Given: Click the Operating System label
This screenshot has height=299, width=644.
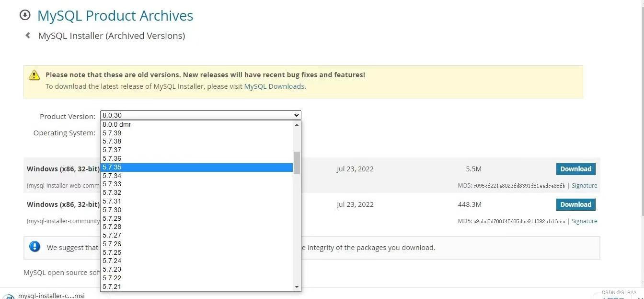Looking at the screenshot, I should (64, 133).
